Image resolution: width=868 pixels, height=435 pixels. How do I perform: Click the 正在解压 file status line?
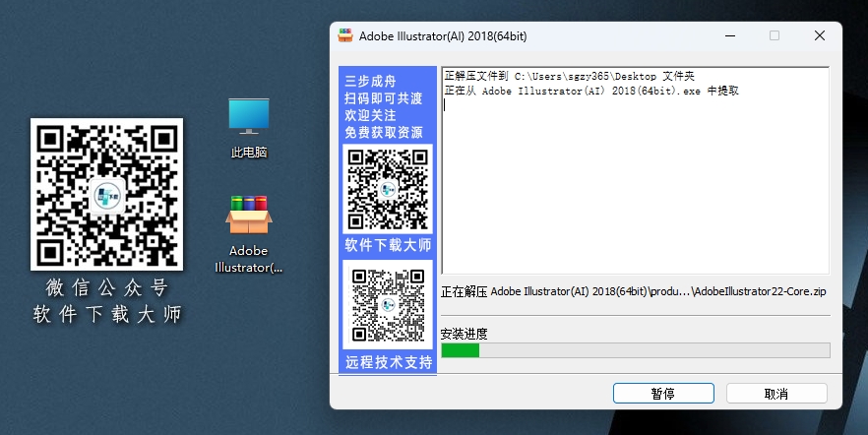634,291
